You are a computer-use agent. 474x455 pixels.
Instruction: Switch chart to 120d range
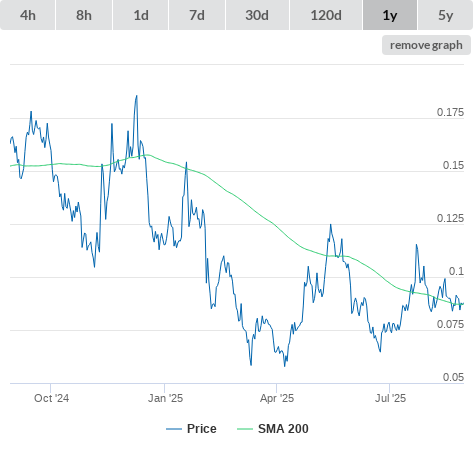pos(326,15)
